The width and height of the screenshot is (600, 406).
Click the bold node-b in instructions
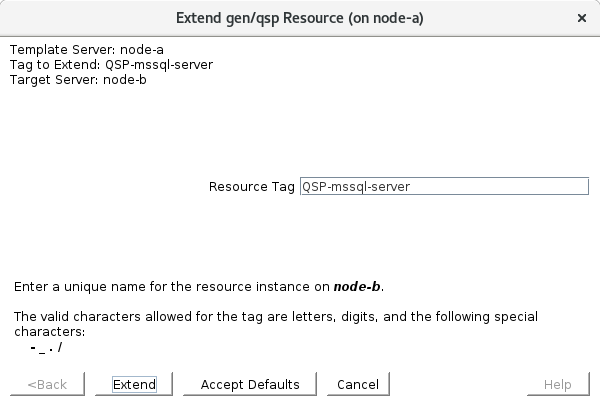point(357,286)
